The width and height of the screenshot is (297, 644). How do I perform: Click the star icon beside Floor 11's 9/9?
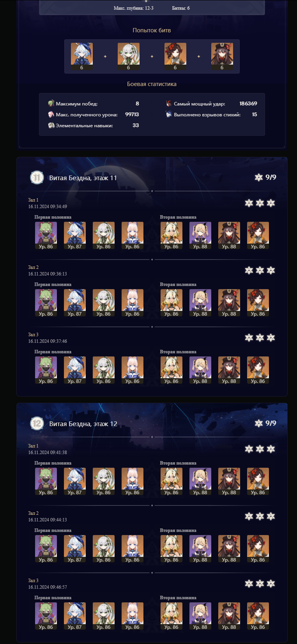click(x=258, y=177)
